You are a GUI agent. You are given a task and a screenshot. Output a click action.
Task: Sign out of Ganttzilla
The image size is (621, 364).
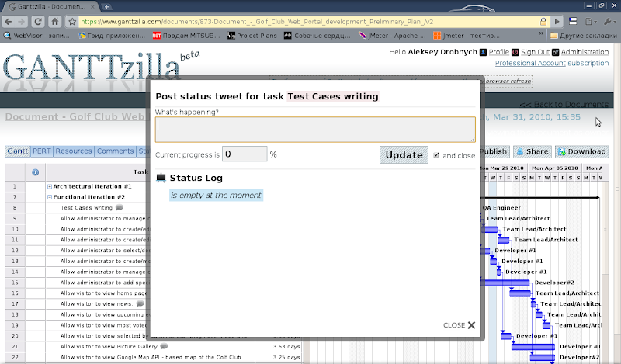535,52
